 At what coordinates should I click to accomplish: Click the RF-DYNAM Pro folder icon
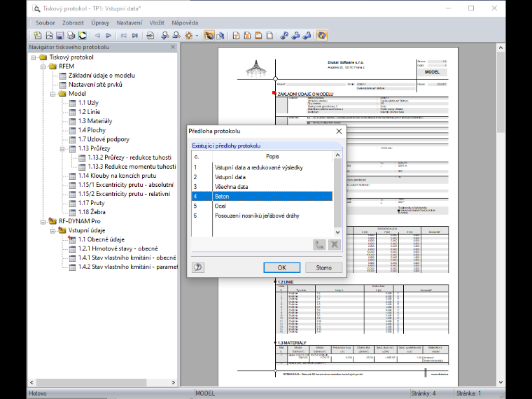pyautogui.click(x=52, y=221)
